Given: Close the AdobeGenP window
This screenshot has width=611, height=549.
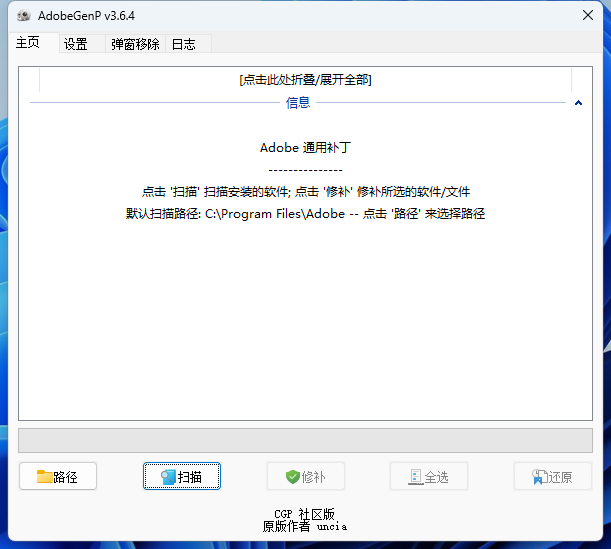Looking at the screenshot, I should coord(588,16).
